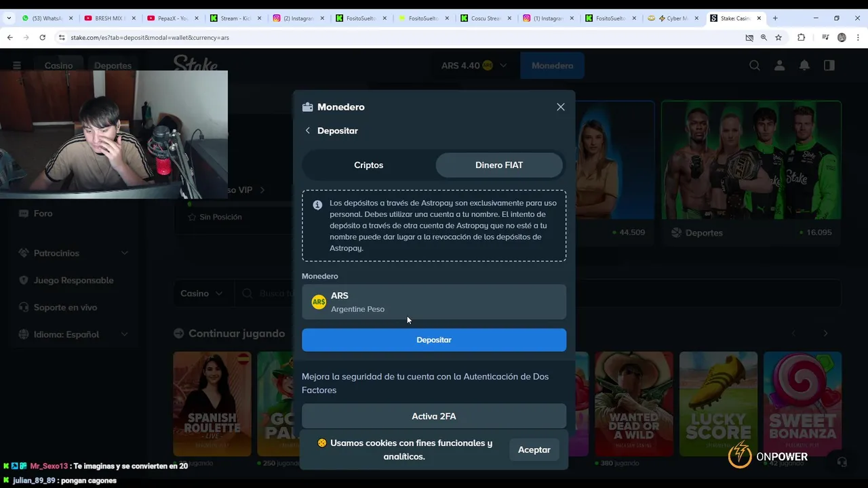868x488 pixels.
Task: Toggle the chat panel icon in header
Action: (x=829, y=66)
